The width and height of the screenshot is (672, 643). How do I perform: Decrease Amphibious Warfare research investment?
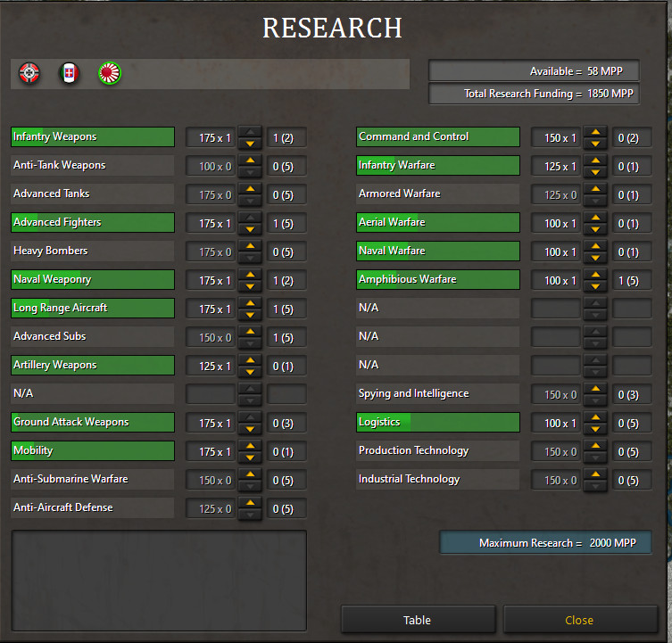coord(595,286)
